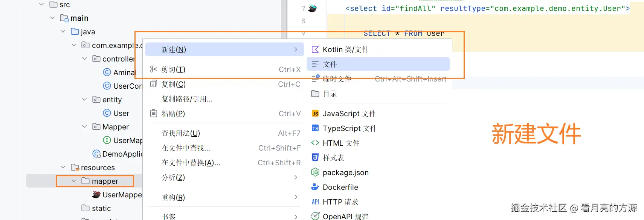This screenshot has height=220, width=644.
Task: Click the UserMappe XML bird icon
Action: point(96,194)
